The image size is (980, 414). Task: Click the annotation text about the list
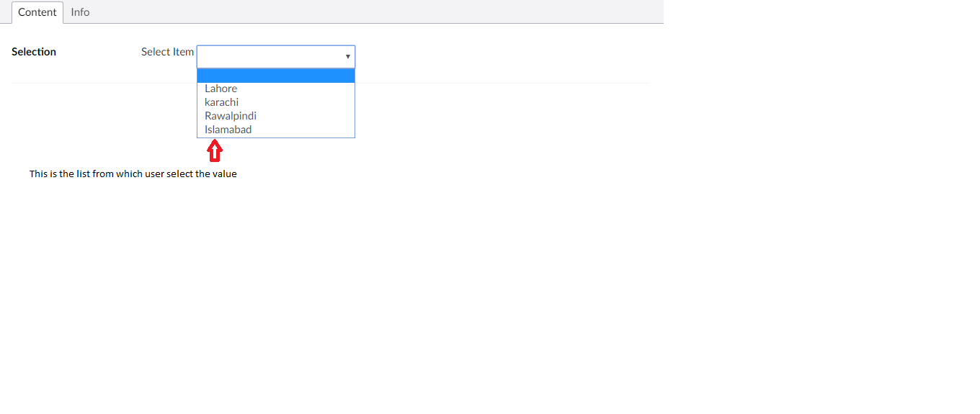click(133, 174)
